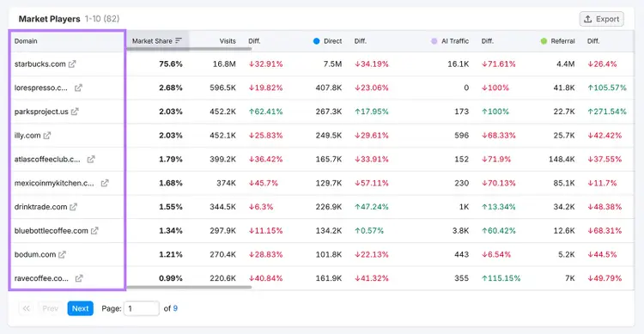The height and width of the screenshot is (334, 644).
Task: Click the Referral column header
Action: pos(562,41)
